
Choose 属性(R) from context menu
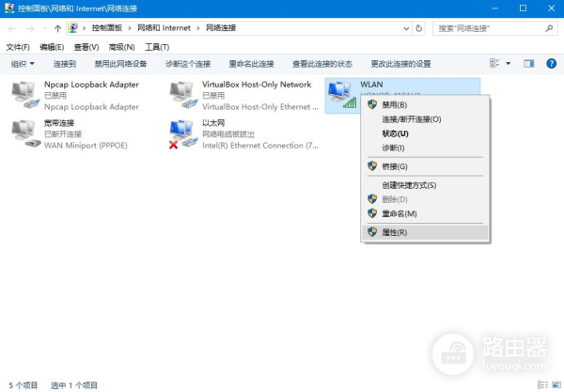(425, 232)
